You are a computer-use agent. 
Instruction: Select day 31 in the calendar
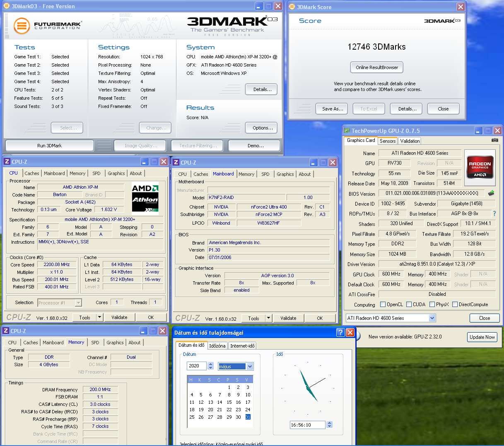click(x=248, y=417)
